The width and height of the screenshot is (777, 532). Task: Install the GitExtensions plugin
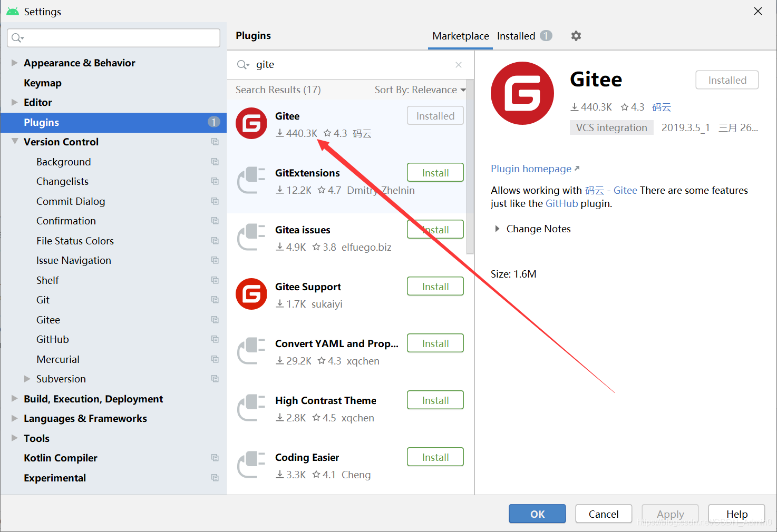pos(435,172)
